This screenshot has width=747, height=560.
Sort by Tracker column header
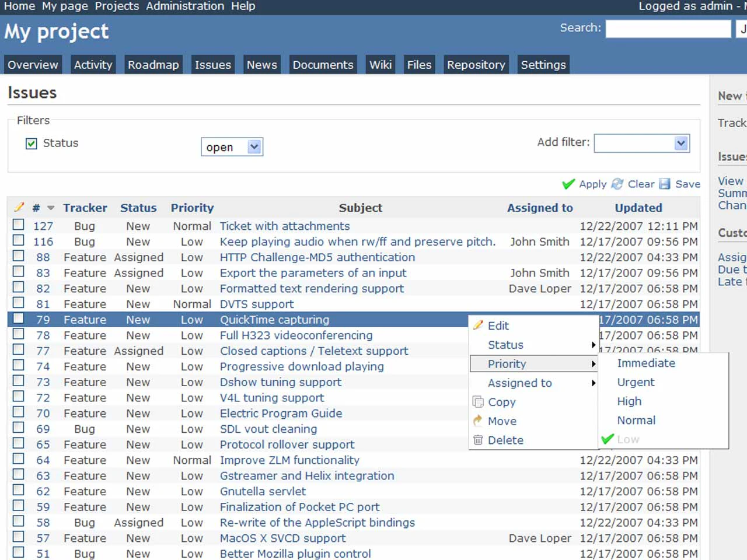(x=85, y=208)
